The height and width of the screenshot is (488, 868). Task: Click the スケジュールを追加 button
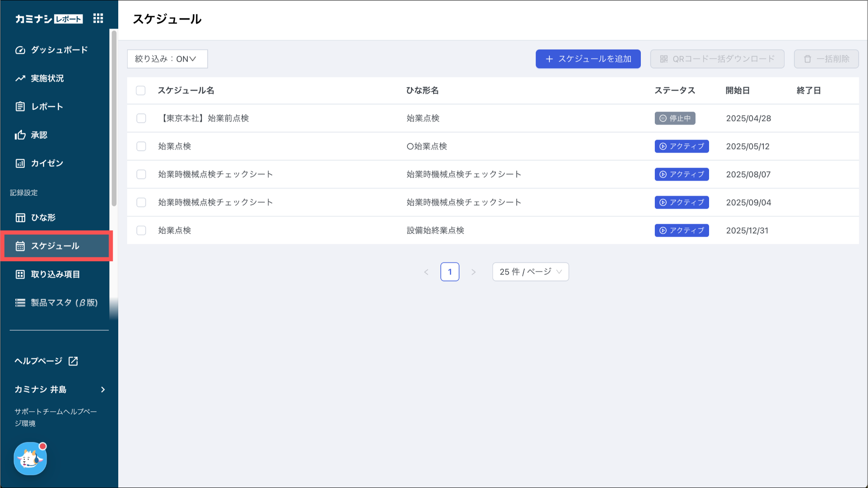tap(588, 59)
